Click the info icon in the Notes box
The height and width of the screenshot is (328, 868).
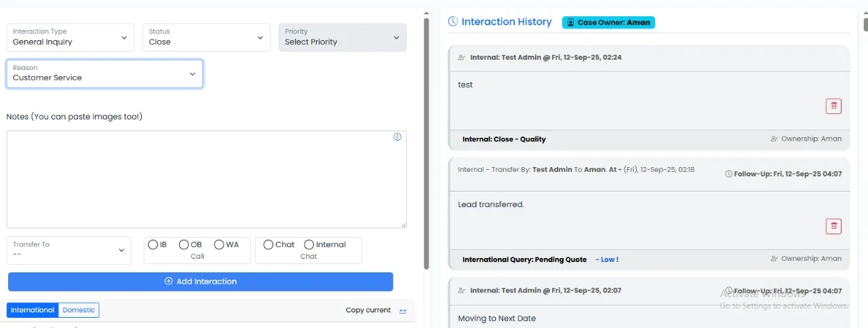397,136
